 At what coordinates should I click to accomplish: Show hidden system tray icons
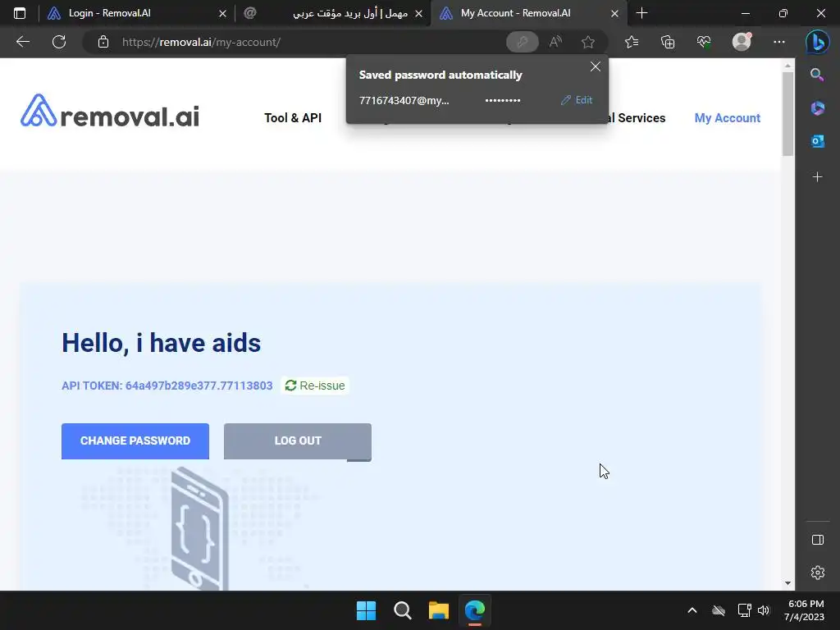pyautogui.click(x=692, y=610)
